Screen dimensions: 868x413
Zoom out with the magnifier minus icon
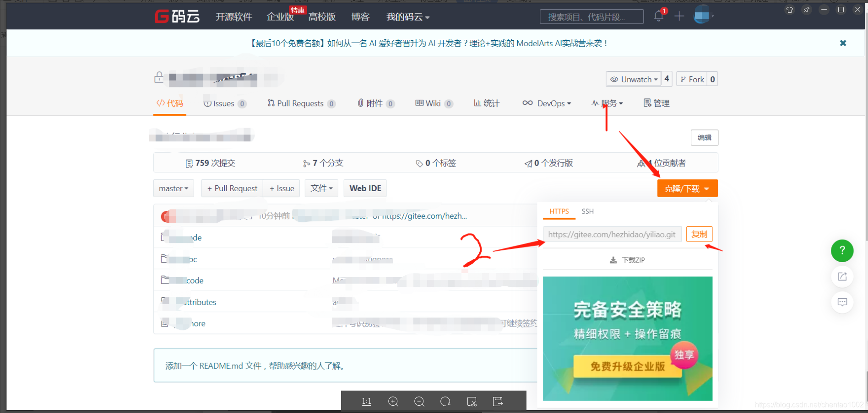point(419,402)
